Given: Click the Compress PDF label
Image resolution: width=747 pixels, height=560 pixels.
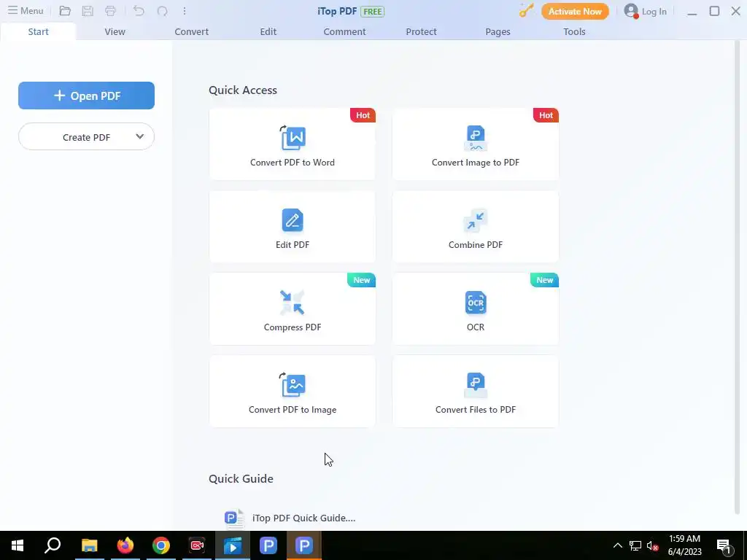Looking at the screenshot, I should (x=293, y=327).
